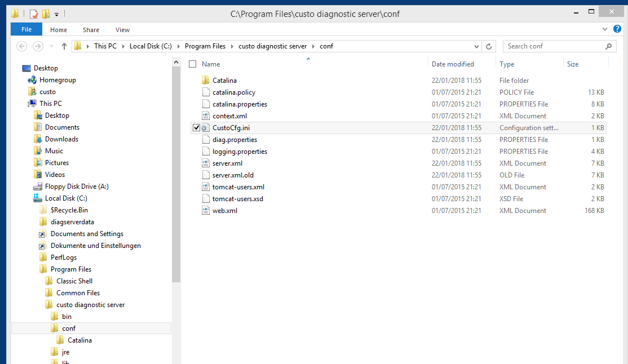Screen dimensions: 628x364
Task: Select PerfLogs in the folder tree
Action: (64, 258)
